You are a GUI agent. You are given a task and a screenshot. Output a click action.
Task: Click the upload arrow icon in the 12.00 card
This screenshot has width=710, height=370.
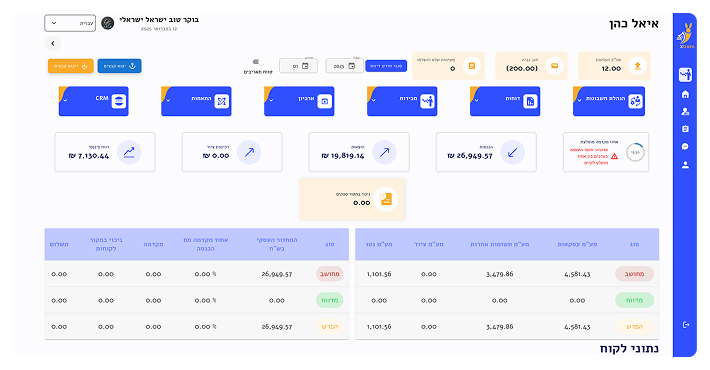point(638,66)
